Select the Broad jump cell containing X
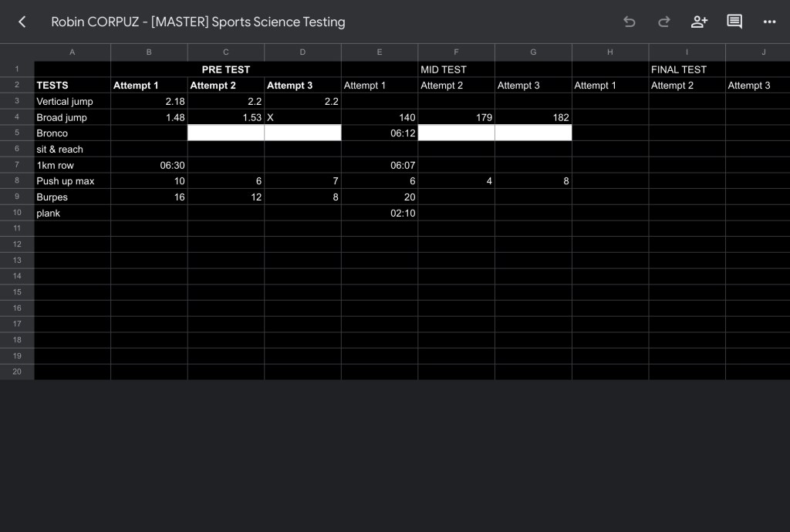This screenshot has height=532, width=790. [302, 117]
